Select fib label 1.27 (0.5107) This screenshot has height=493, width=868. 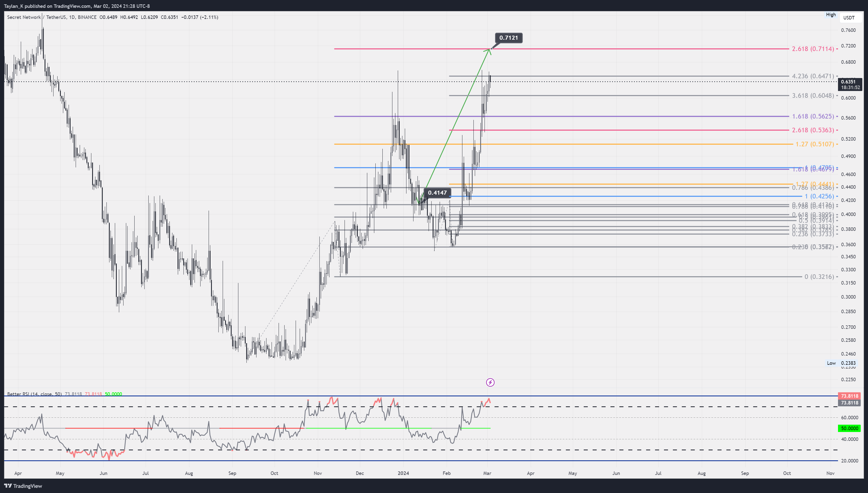pyautogui.click(x=814, y=144)
